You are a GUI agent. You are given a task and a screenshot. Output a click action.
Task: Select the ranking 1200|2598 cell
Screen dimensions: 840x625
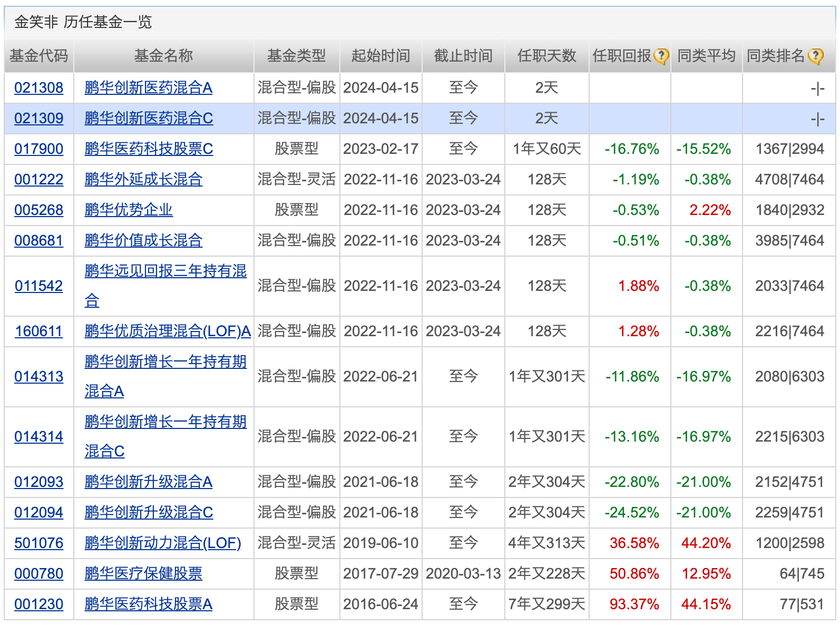(790, 543)
